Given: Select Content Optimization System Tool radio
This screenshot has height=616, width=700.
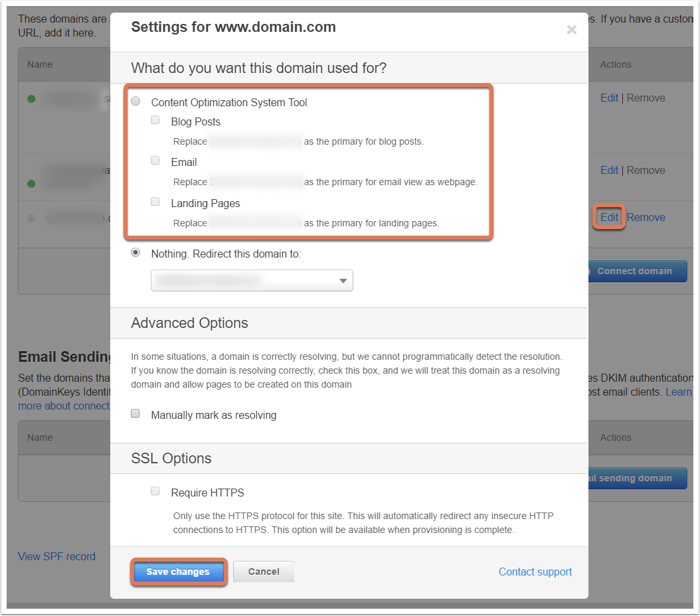Looking at the screenshot, I should [x=135, y=102].
